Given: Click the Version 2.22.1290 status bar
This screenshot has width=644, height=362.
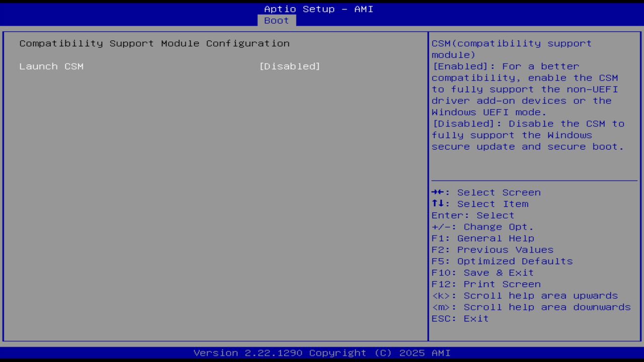Looking at the screenshot, I should (x=322, y=352).
